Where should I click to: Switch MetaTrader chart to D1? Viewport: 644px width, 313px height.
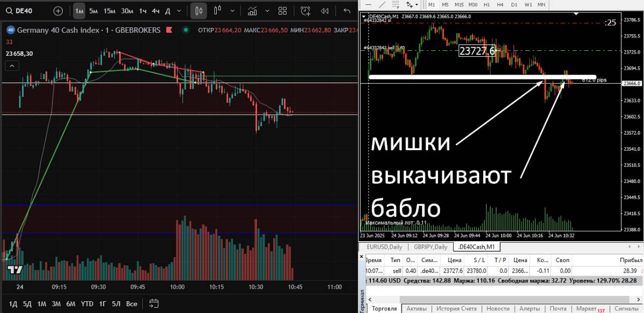point(514,4)
